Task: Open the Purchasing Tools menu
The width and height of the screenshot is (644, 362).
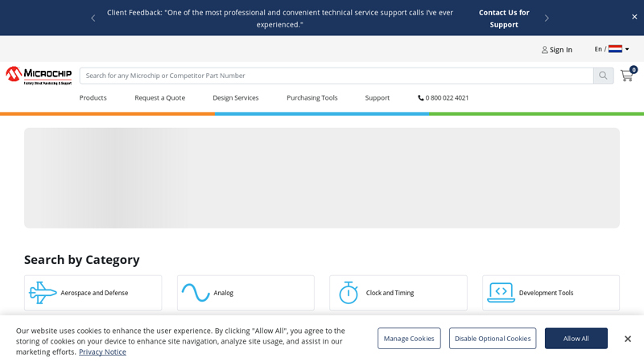Action: (x=312, y=97)
